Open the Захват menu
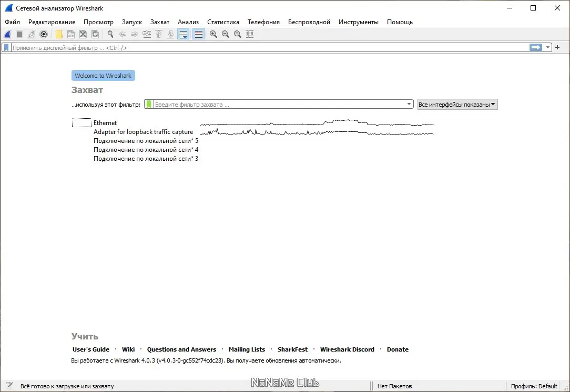The width and height of the screenshot is (570, 392). tap(160, 22)
